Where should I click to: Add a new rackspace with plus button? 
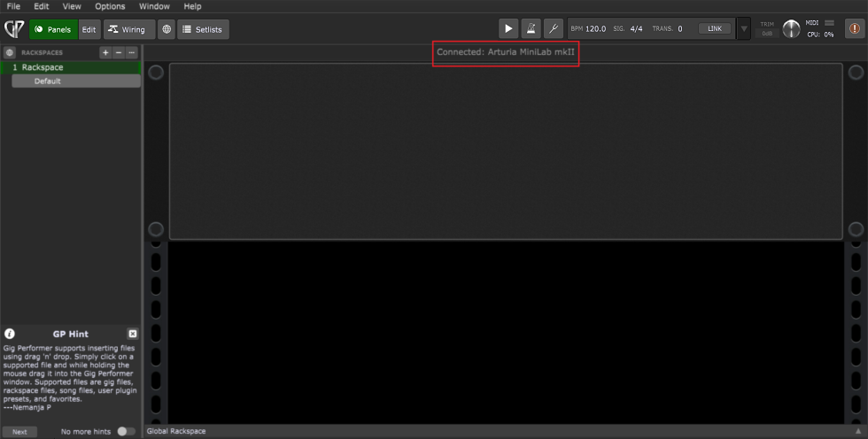click(105, 52)
